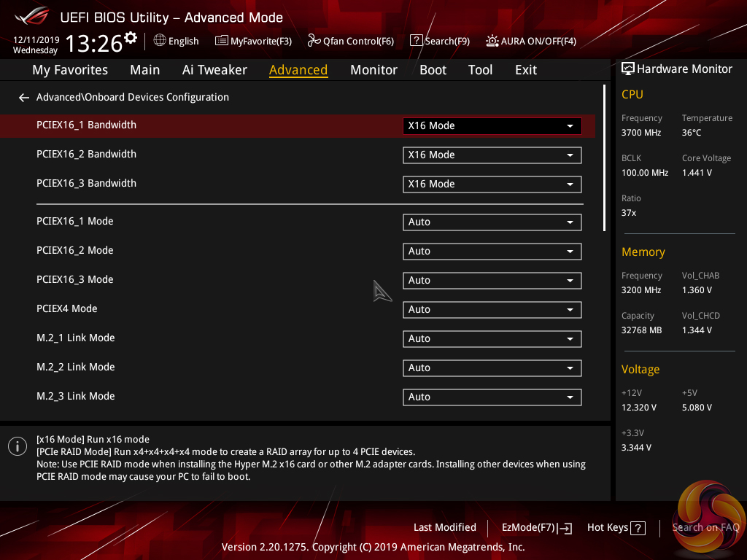Image resolution: width=747 pixels, height=560 pixels.
Task: Select the PCIEX16_2 Mode label
Action: (x=75, y=251)
